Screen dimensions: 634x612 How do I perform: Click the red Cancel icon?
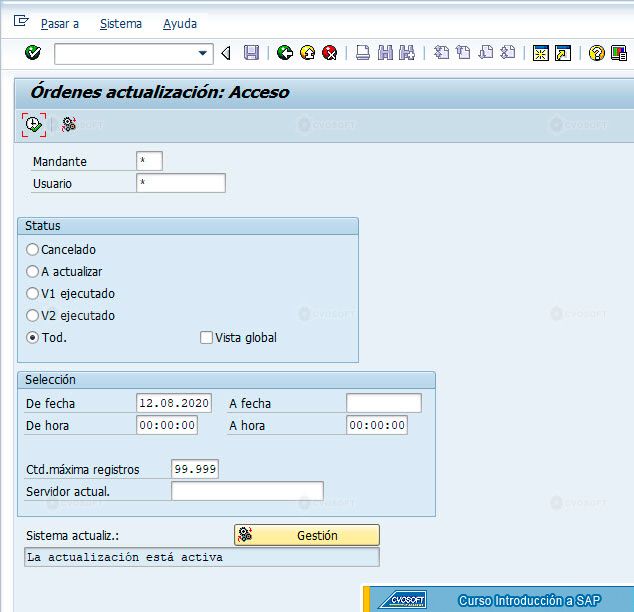[330, 53]
